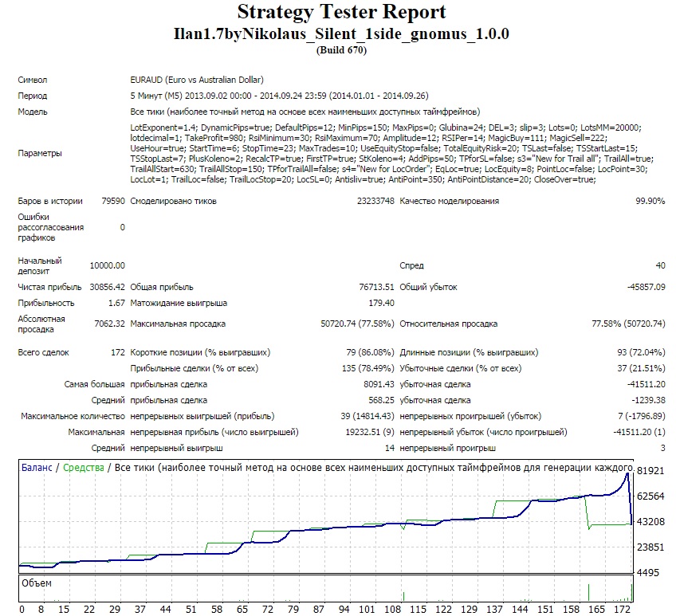Click expected payoff value '179.40'
The image size is (676, 616).
[x=381, y=303]
